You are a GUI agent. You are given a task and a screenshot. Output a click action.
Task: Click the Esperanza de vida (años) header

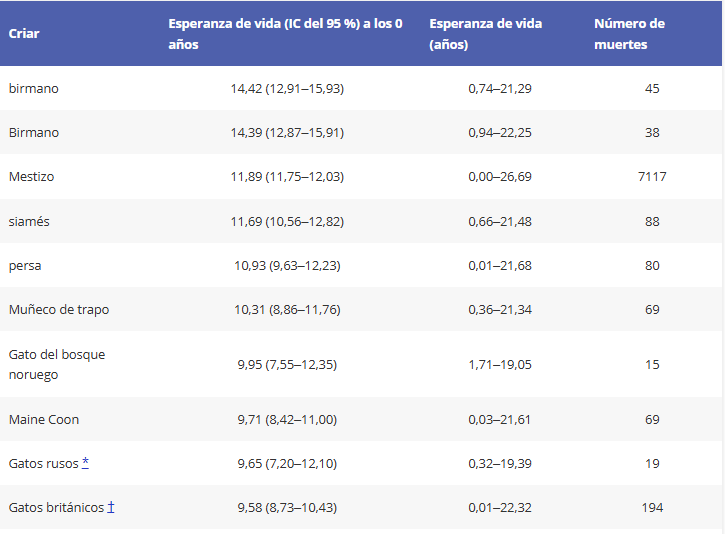tap(485, 34)
